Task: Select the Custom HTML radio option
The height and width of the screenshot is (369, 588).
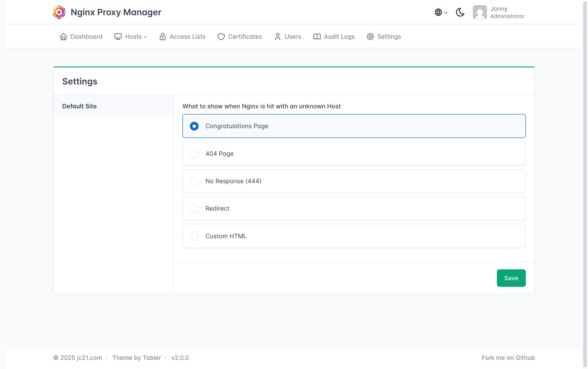Action: [x=194, y=236]
